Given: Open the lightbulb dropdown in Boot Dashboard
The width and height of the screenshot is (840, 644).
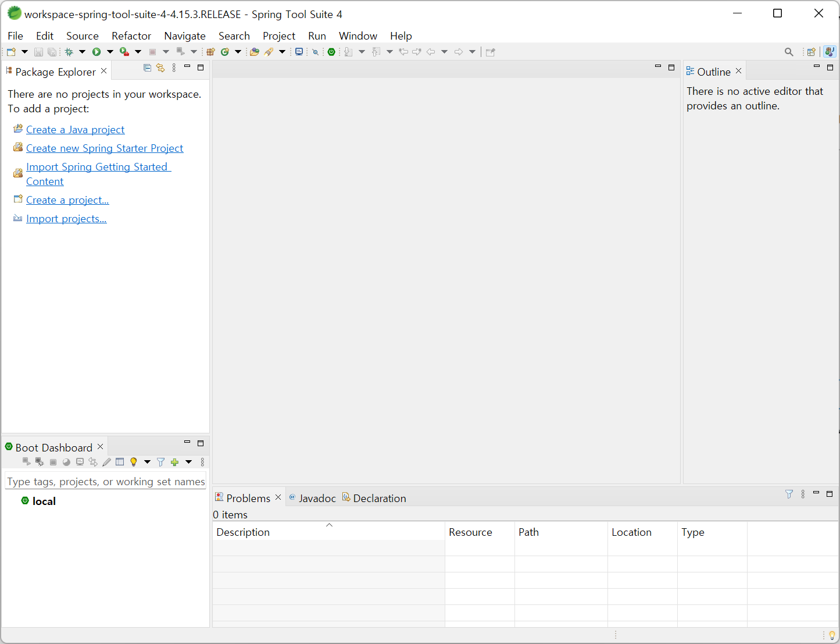Looking at the screenshot, I should tap(147, 462).
